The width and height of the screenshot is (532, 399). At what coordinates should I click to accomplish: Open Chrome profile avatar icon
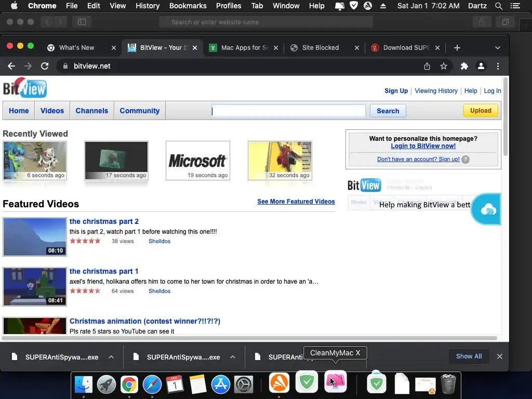[481, 66]
